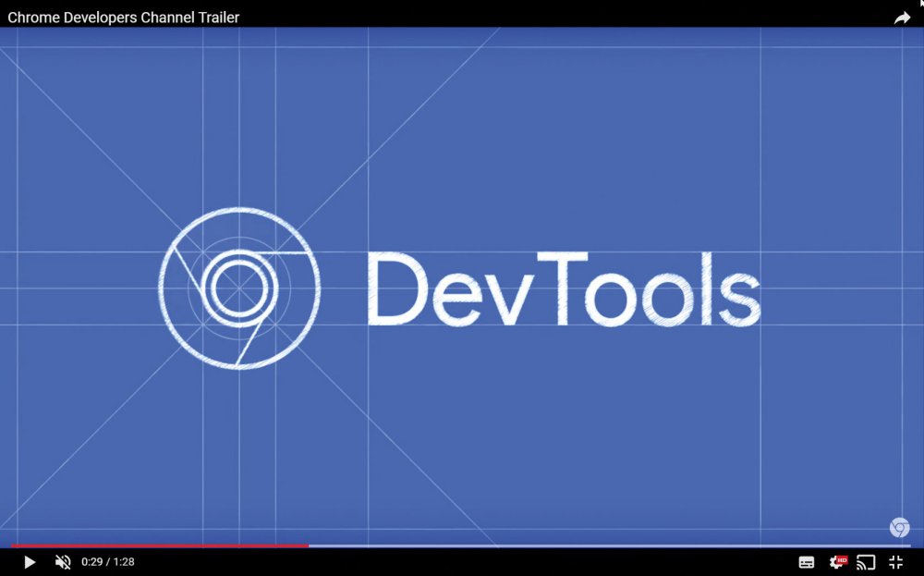Screen dimensions: 924x576
Task: Open the HD settings gear
Action: click(837, 562)
